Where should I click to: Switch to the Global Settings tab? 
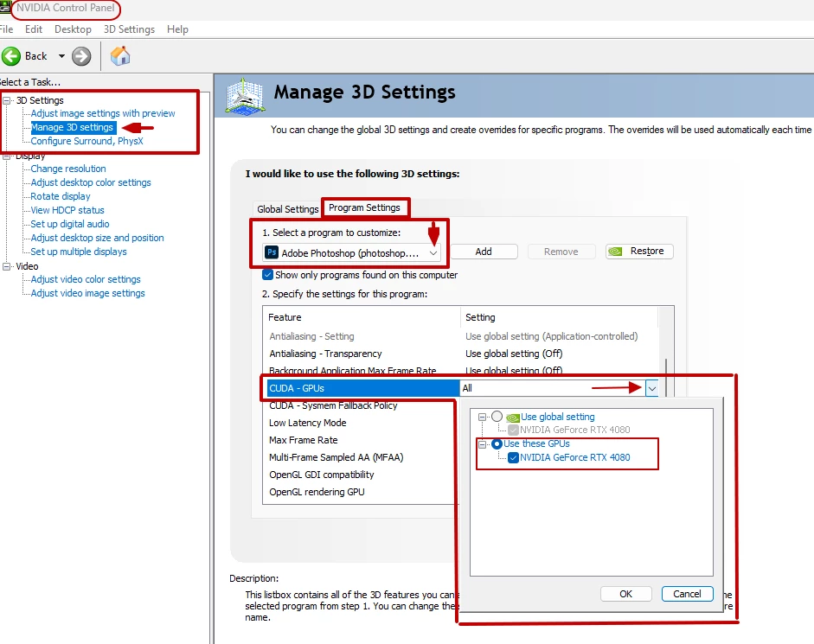(287, 209)
